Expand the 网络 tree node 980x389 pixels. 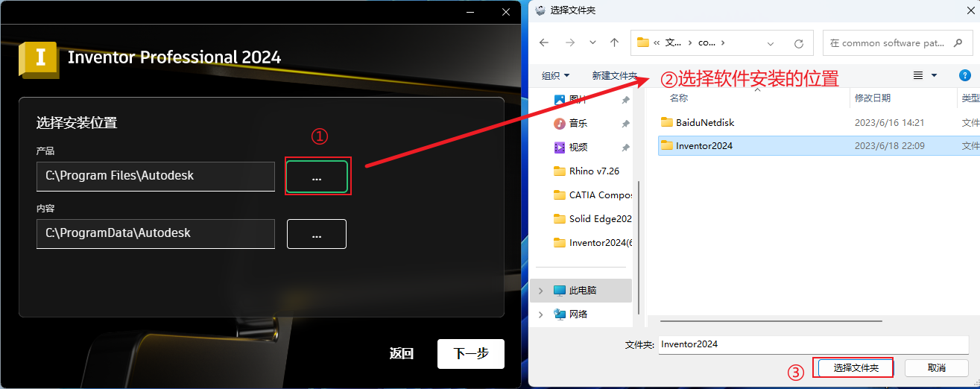click(540, 314)
